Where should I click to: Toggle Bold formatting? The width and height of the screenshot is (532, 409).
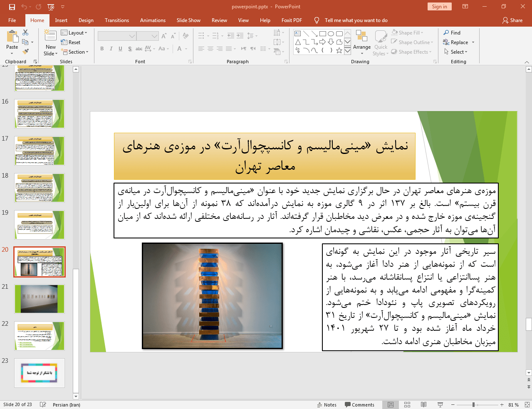[102, 49]
